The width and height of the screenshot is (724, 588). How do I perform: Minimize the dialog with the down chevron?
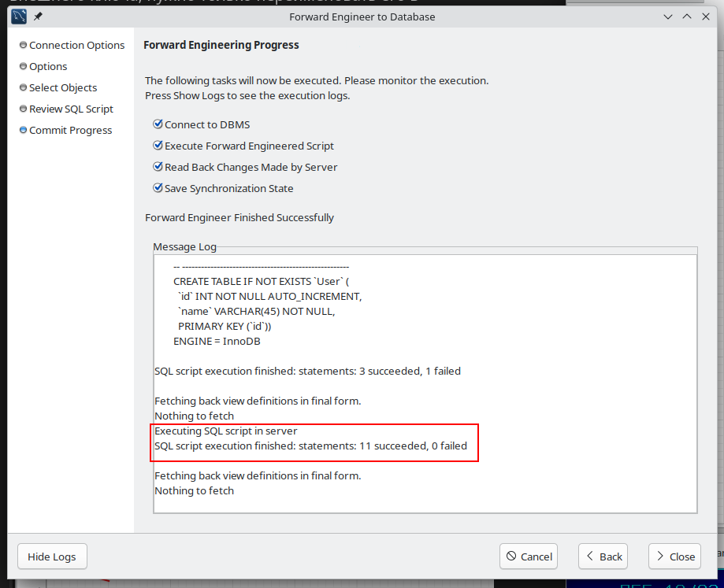tap(668, 17)
